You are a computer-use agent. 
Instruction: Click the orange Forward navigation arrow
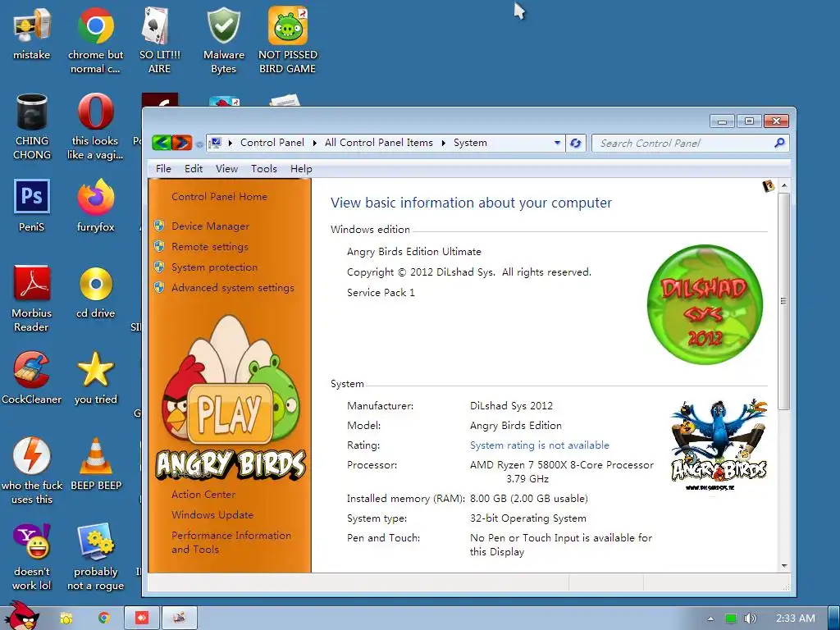[x=182, y=143]
